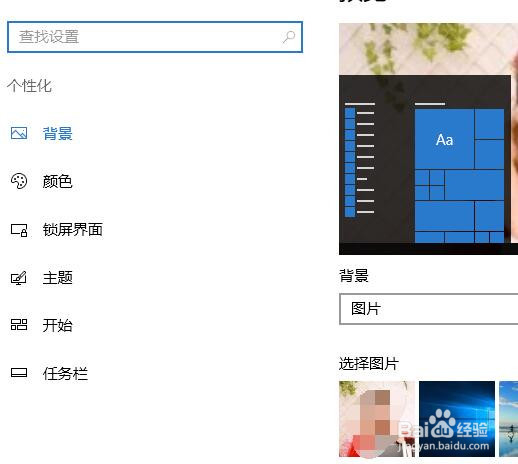Click the 个性化 section heading
This screenshot has height=464, width=518.
[29, 86]
